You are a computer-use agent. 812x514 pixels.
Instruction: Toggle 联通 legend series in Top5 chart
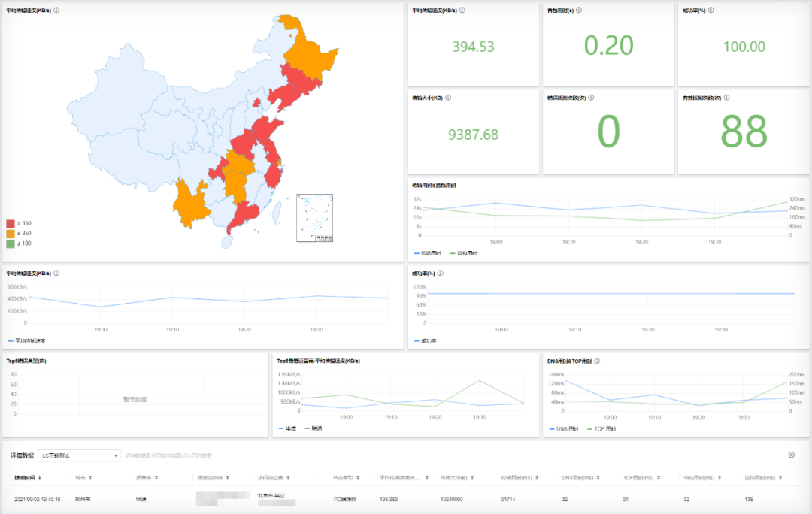click(314, 428)
